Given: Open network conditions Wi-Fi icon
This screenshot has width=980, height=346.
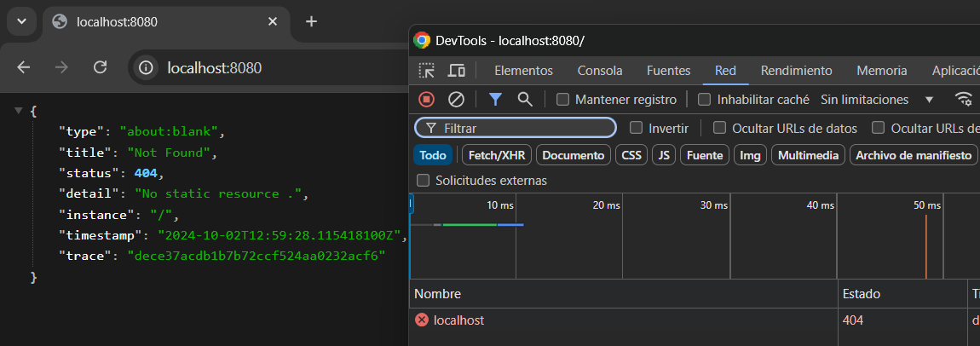Looking at the screenshot, I should click(x=965, y=100).
